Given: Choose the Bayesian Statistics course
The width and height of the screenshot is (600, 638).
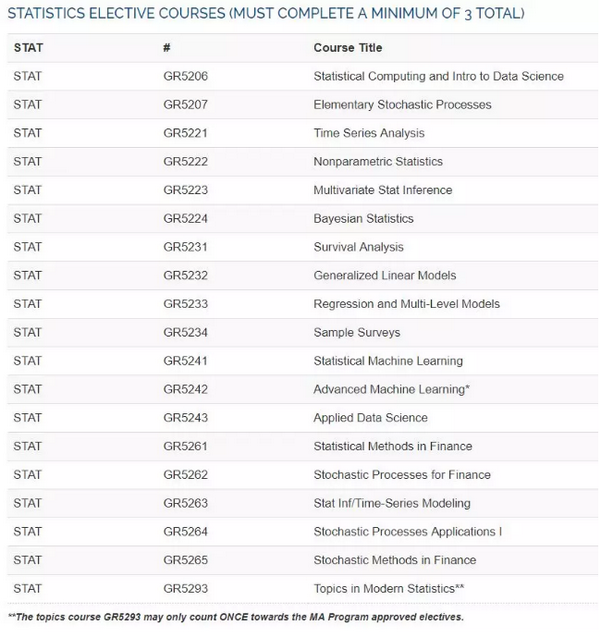Looking at the screenshot, I should (364, 218).
